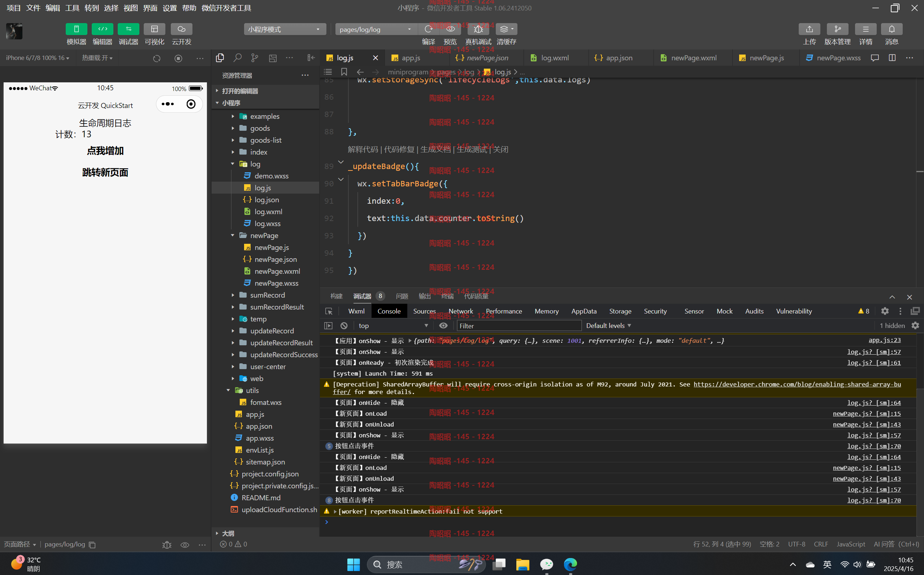Switch to the 问题 problems panel tab
This screenshot has height=575, width=924.
coord(402,296)
